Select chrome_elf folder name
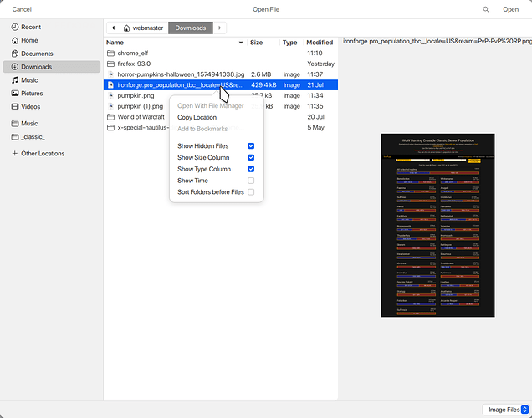 [133, 54]
